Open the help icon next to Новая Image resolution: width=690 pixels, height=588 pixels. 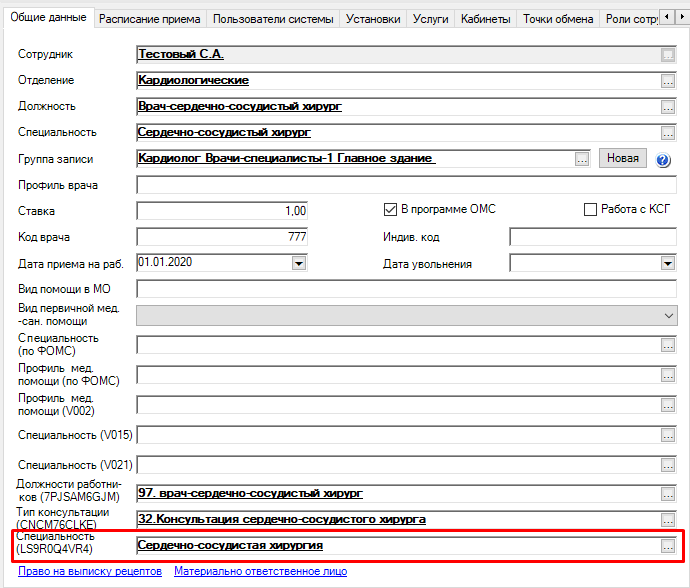tap(663, 160)
